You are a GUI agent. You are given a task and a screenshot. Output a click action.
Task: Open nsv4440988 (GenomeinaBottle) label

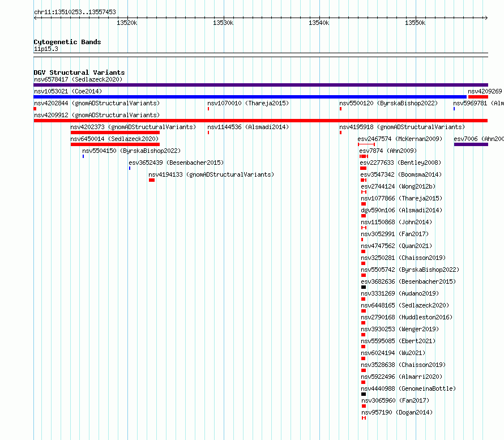(x=408, y=388)
